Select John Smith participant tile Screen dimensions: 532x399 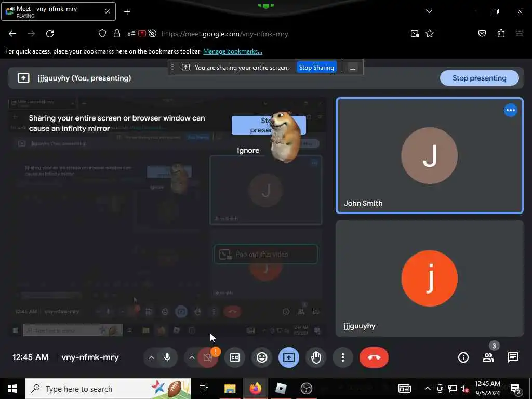(429, 156)
